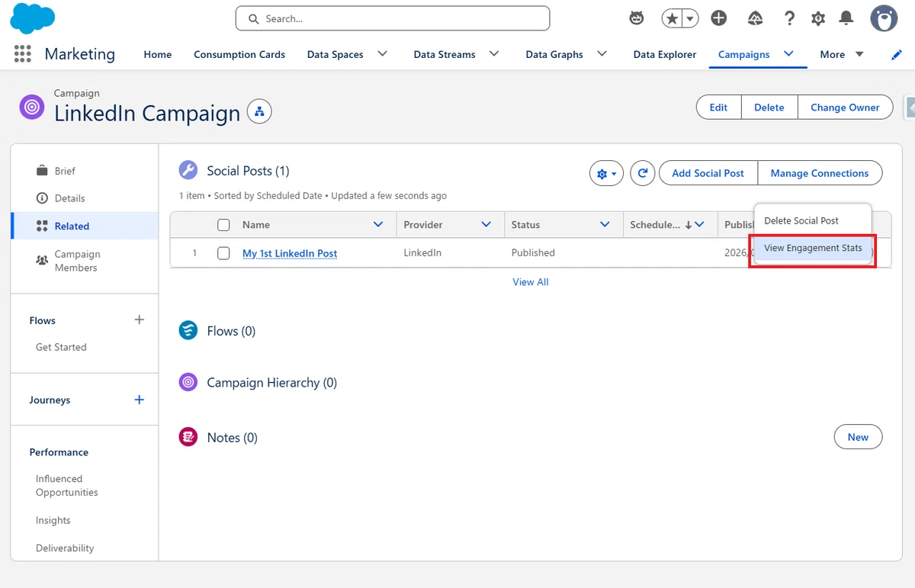
Task: Open the Help question mark icon
Action: 790,18
